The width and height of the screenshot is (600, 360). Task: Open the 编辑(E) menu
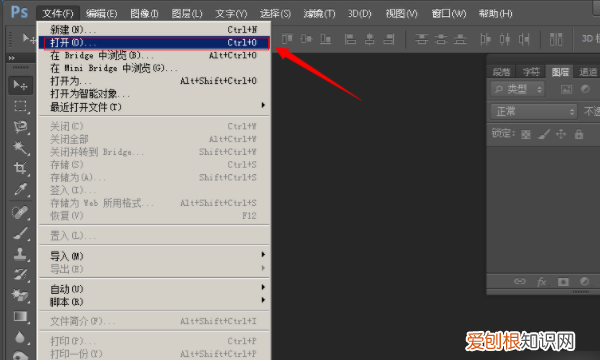(x=101, y=14)
